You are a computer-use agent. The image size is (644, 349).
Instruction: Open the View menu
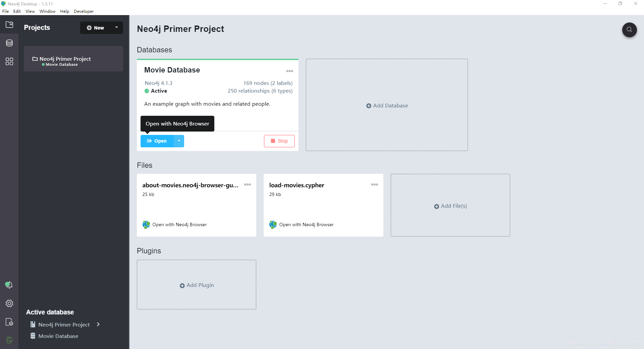coord(30,11)
